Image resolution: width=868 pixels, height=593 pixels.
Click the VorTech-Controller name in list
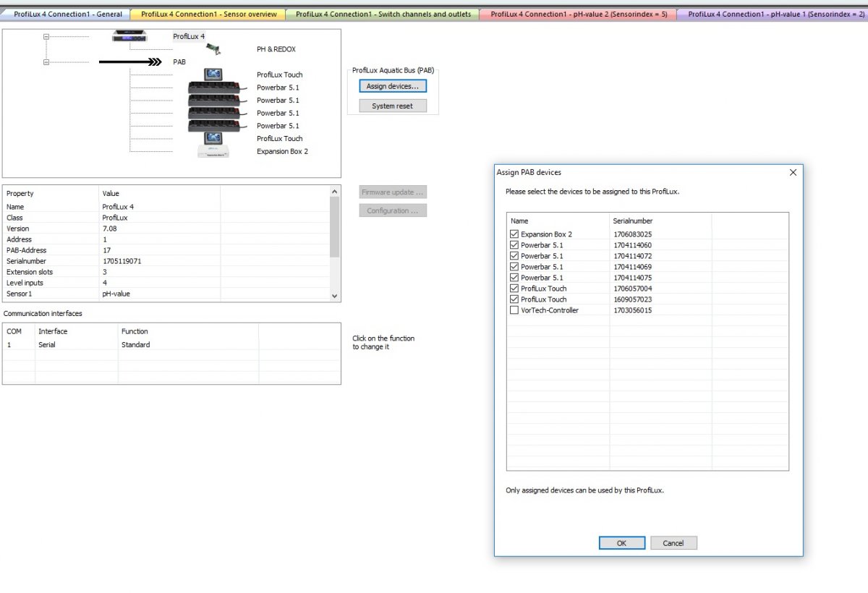tap(550, 310)
